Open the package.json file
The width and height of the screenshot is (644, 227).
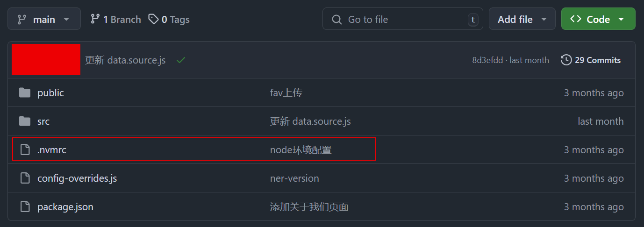pos(65,207)
